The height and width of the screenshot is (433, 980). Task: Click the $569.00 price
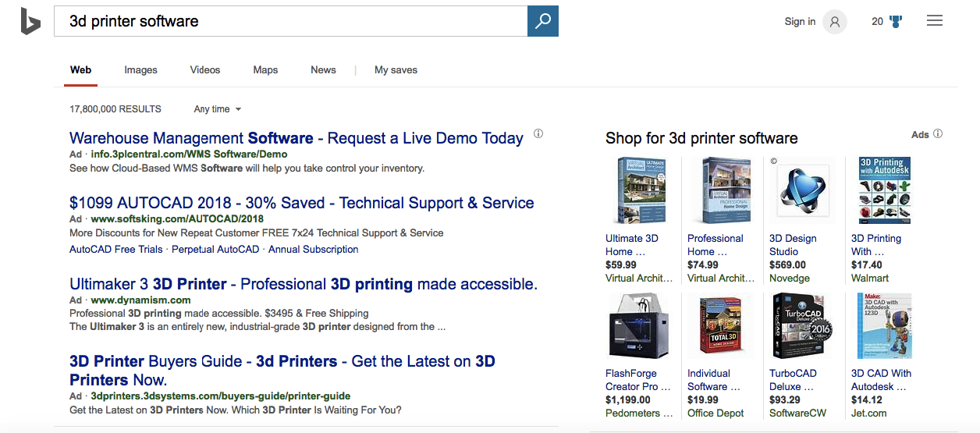[788, 265]
